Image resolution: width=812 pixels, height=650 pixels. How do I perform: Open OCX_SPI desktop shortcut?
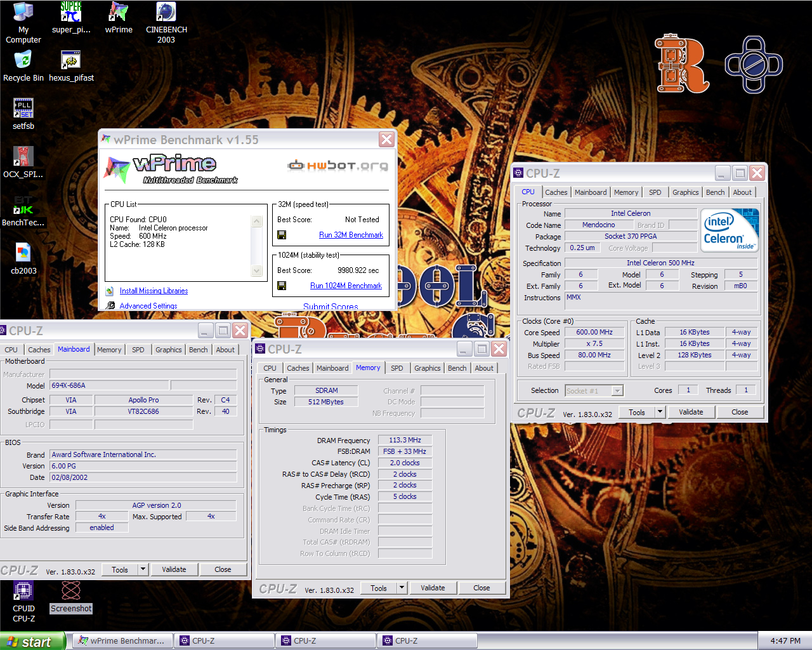pyautogui.click(x=23, y=162)
